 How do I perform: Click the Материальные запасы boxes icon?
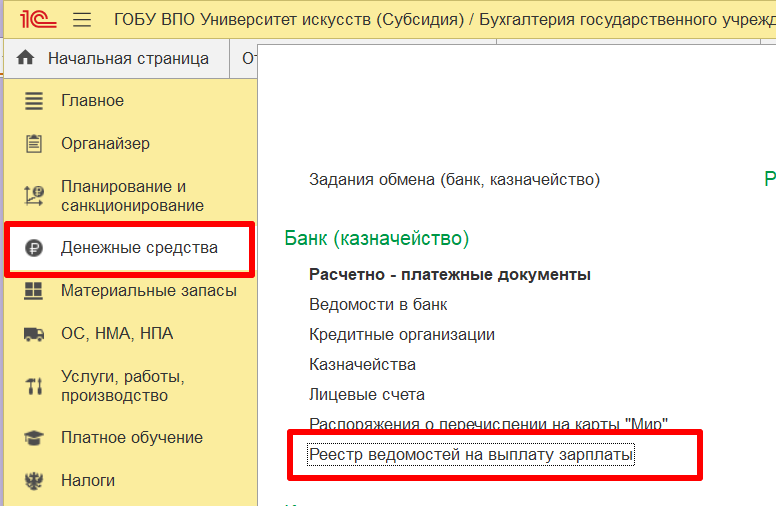click(34, 291)
